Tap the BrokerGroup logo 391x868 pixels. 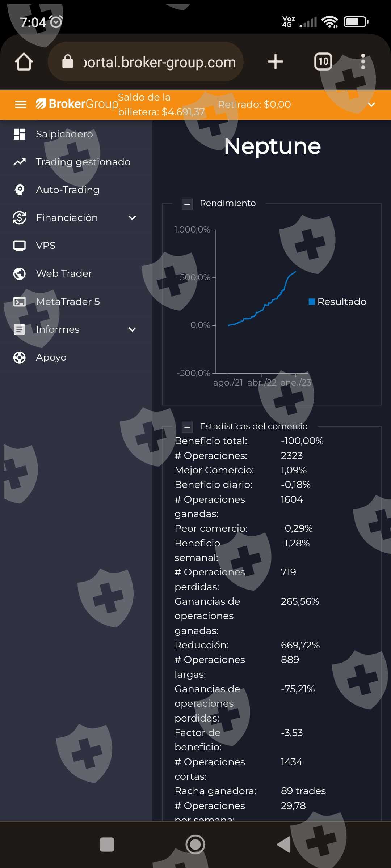point(77,104)
